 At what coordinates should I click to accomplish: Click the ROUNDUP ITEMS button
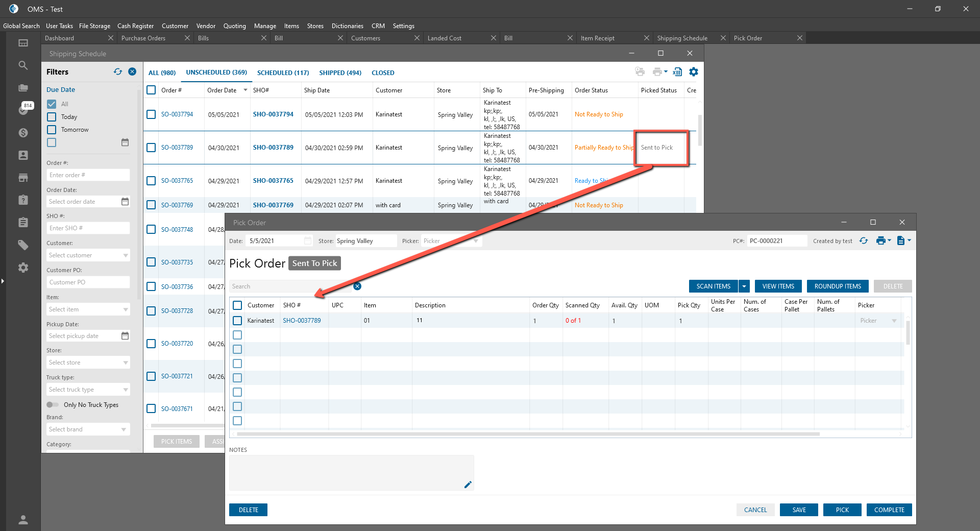(838, 286)
